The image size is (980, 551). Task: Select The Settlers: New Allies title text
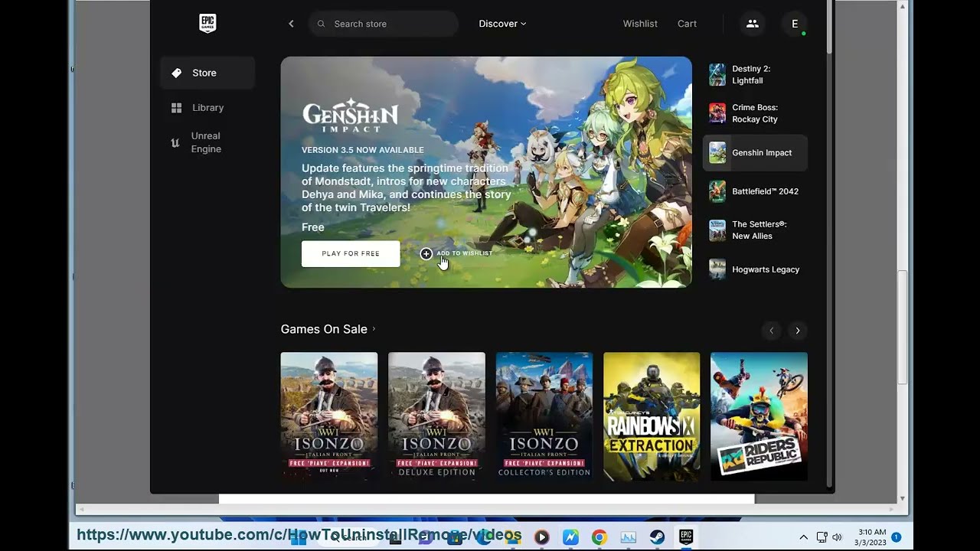pyautogui.click(x=759, y=230)
